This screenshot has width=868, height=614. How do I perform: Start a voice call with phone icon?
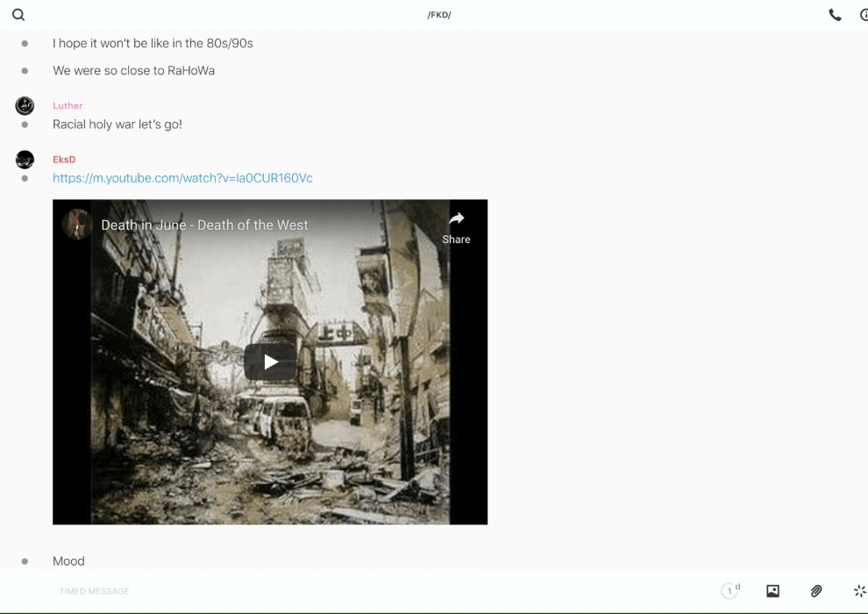(x=835, y=15)
